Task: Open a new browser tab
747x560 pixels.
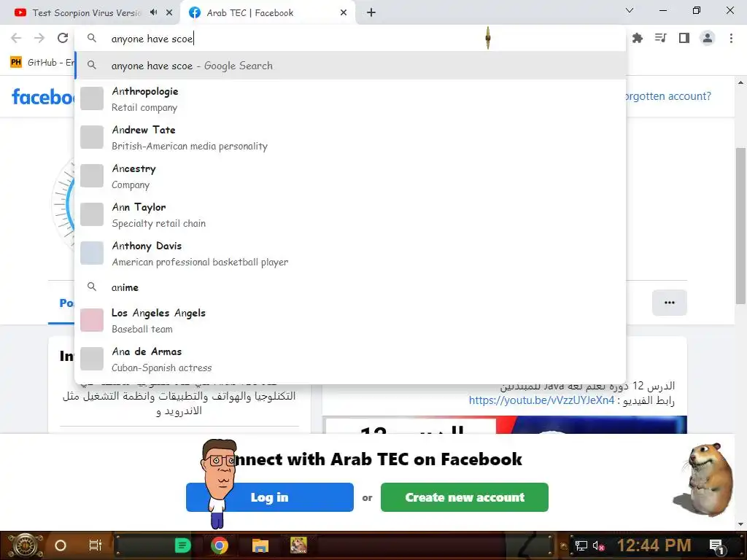Action: (x=371, y=12)
